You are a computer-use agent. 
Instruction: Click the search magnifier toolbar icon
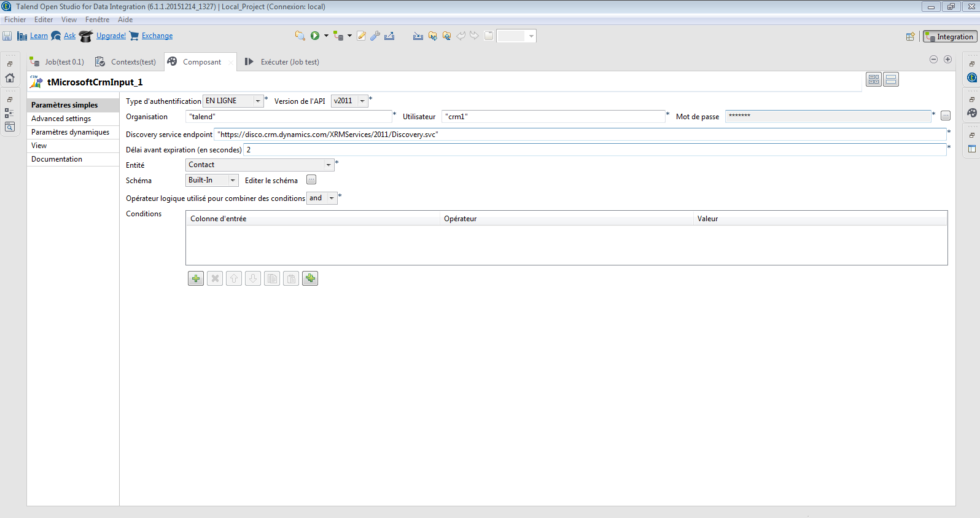click(x=300, y=36)
